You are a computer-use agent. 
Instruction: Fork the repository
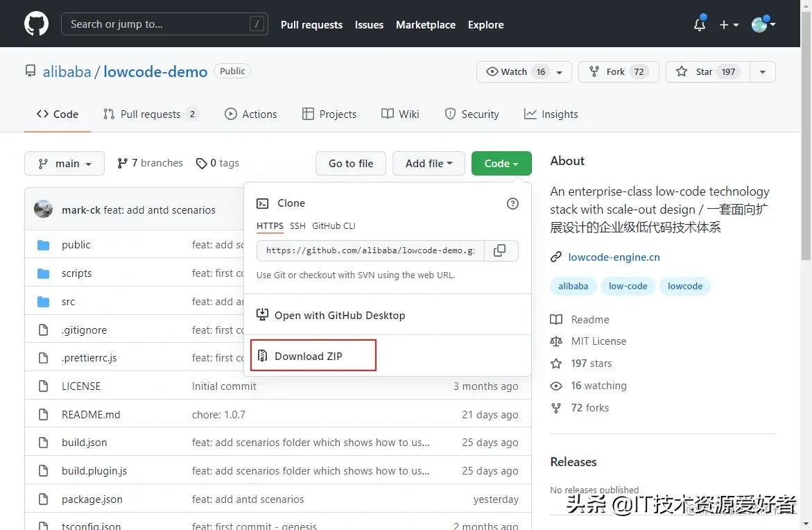(619, 71)
